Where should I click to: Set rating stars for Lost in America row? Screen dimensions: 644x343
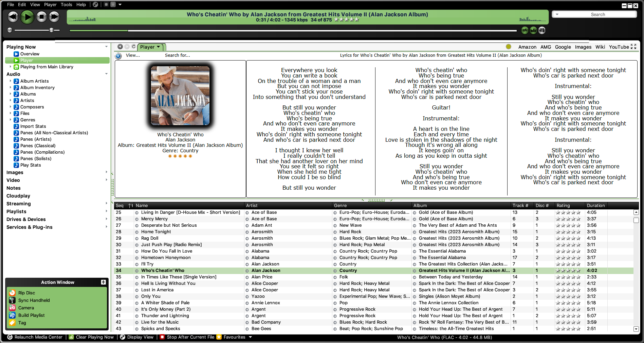568,290
